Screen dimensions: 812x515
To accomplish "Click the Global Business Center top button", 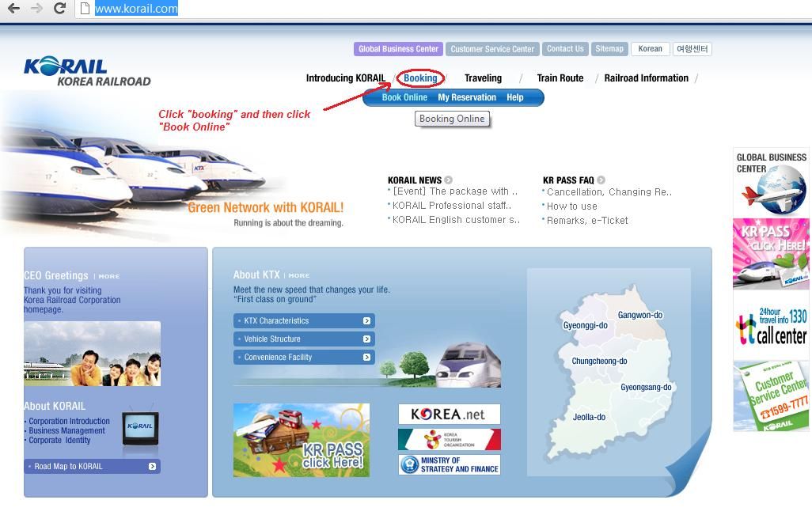I will click(x=398, y=49).
